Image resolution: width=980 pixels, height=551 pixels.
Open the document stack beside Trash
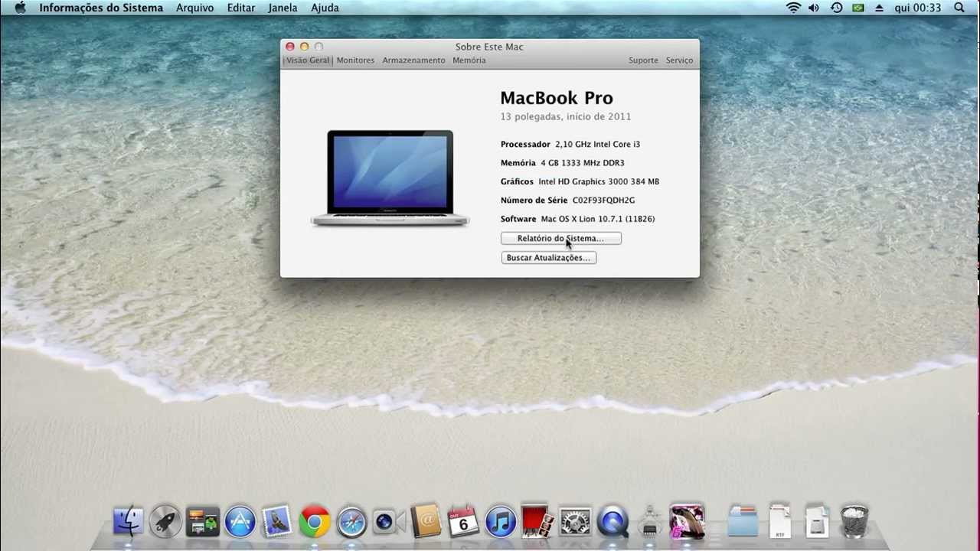[x=817, y=522]
